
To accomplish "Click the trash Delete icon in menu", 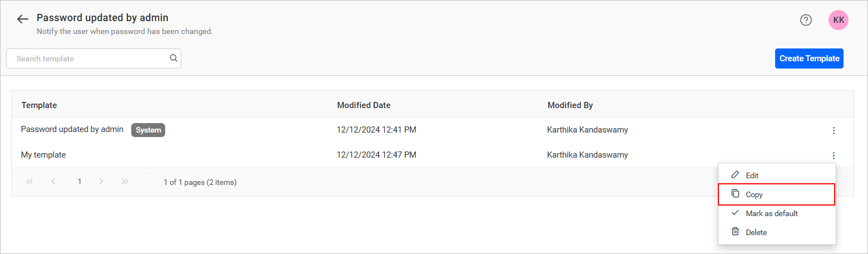I will point(735,232).
